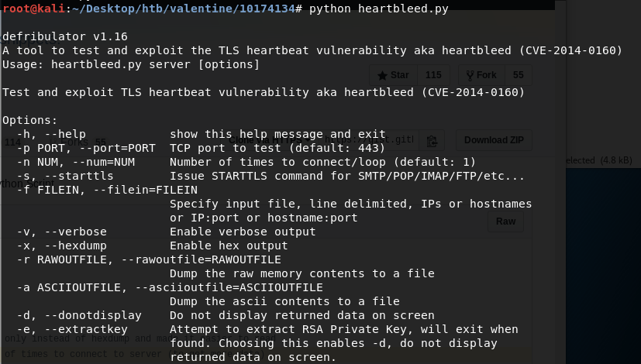Open the Raw file view
Screen dimensions: 641x364
coord(505,221)
